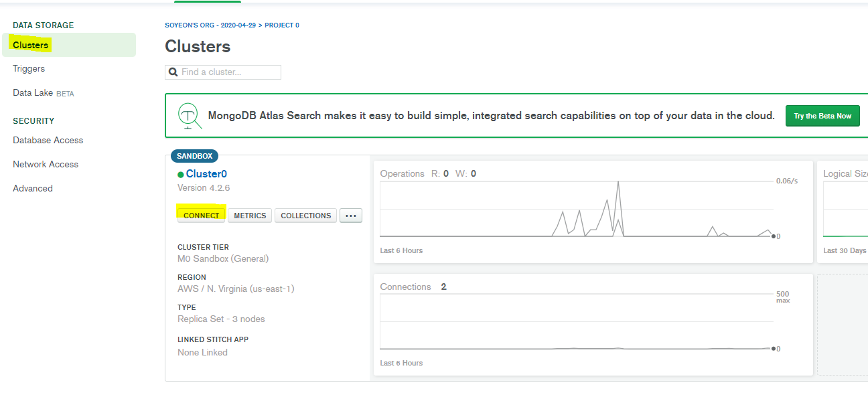Viewport: 868px width, 399px height.
Task: Open the Advanced security section
Action: tap(33, 189)
